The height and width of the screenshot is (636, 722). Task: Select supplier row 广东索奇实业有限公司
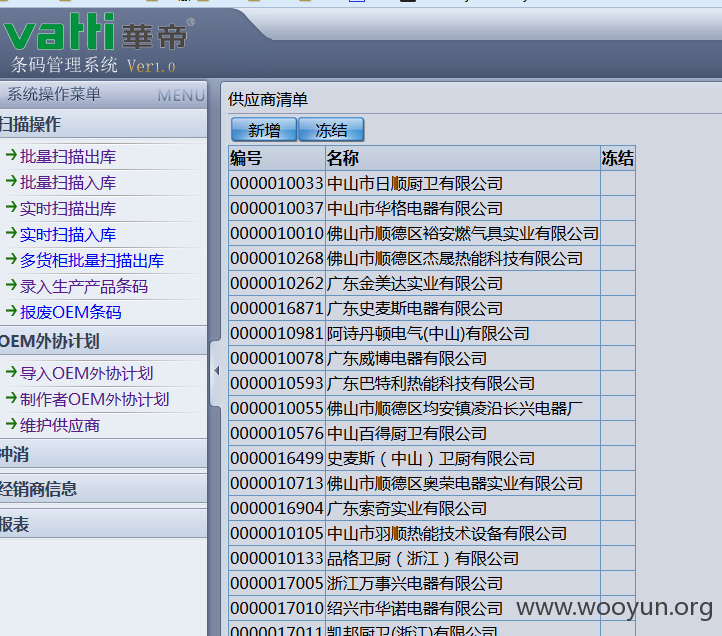point(432,508)
